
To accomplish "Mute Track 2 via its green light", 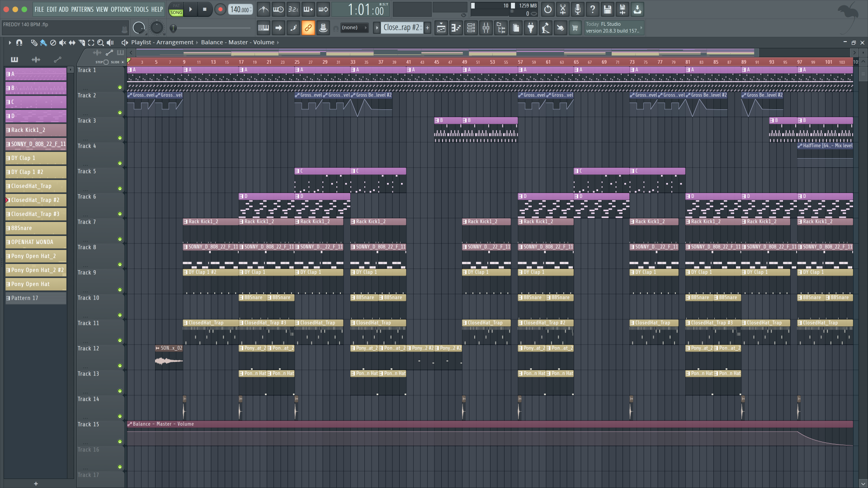I will point(120,113).
